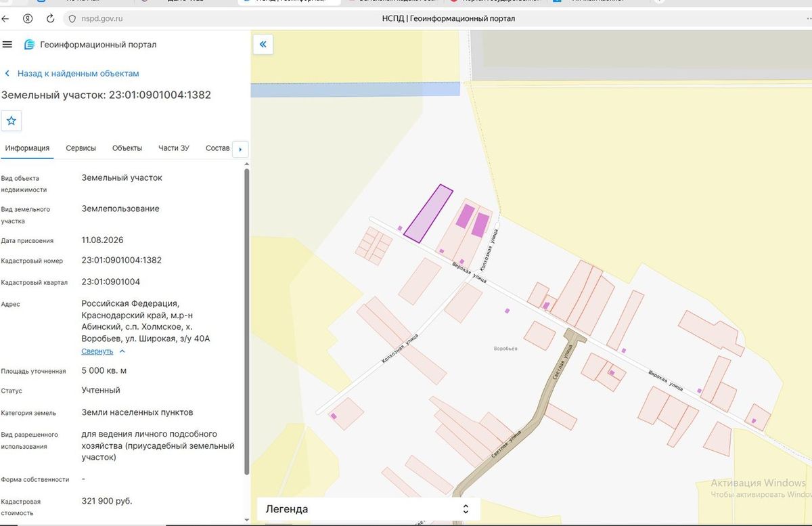
Task: Select the Части ЗУ tab
Action: (x=174, y=148)
